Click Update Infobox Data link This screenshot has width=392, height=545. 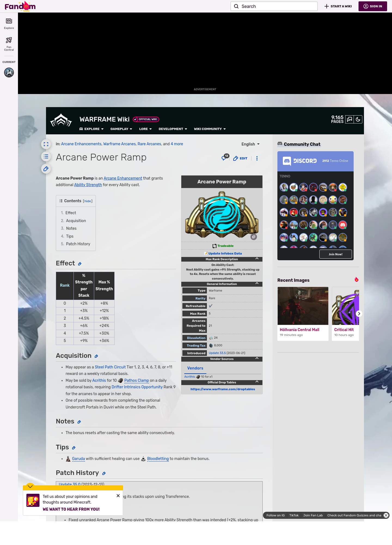[225, 253]
